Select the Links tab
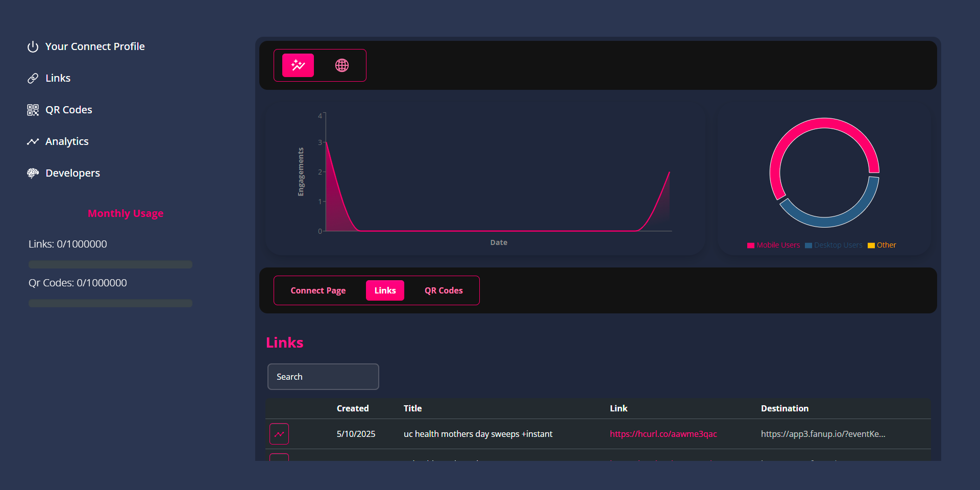The width and height of the screenshot is (980, 490). (x=385, y=290)
